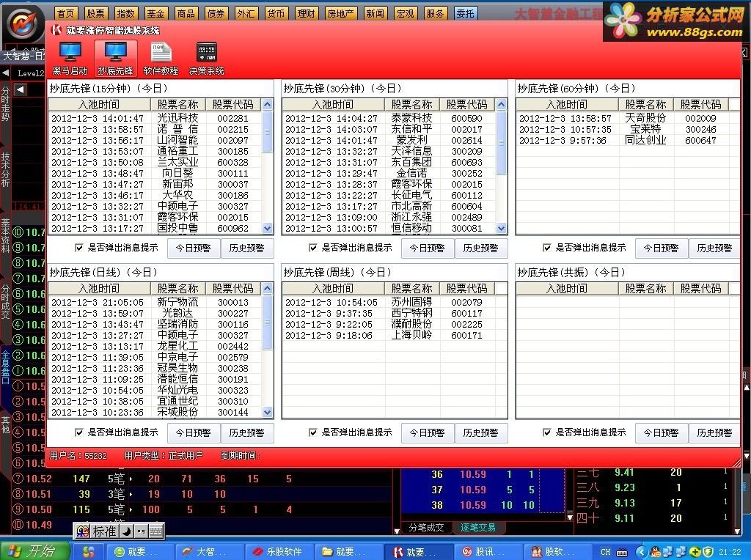Viewport: 751px width, 560px height.
Task: Click the scrollbar thumb in 15分钟 list
Action: 268,132
